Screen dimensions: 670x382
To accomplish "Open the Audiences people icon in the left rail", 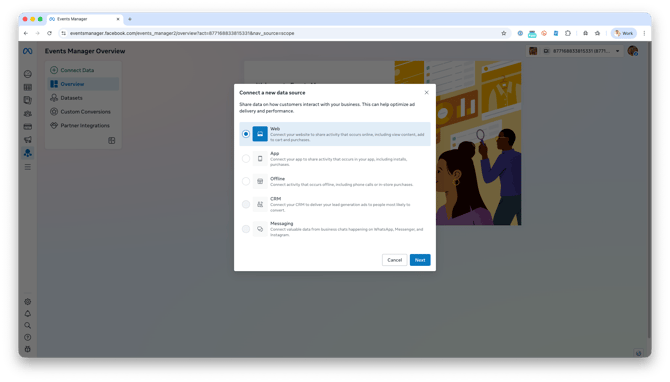I will point(28,114).
